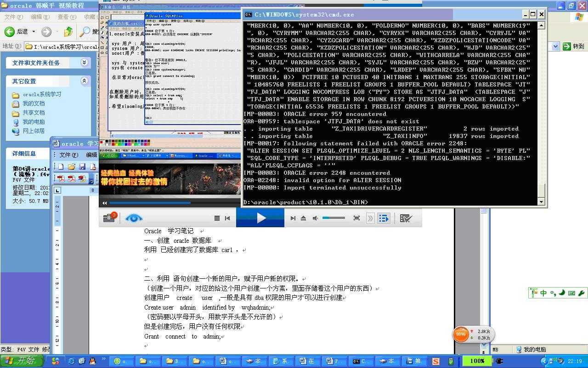
Task: Open the address bar dropdown near 转到
Action: (x=555, y=46)
